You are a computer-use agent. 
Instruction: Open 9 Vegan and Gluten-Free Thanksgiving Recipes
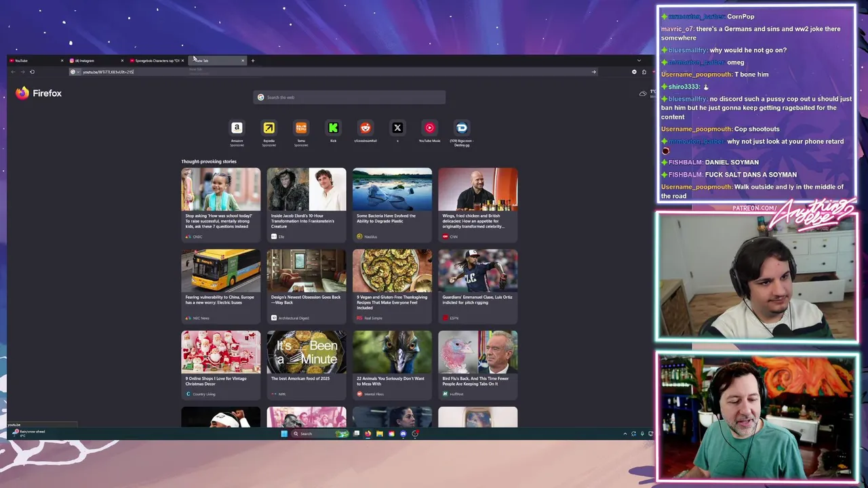pyautogui.click(x=392, y=286)
